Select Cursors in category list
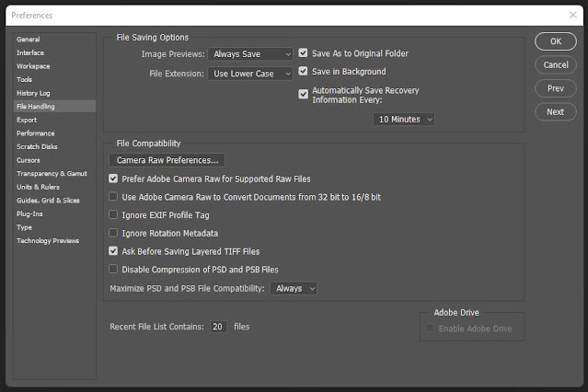588x392 pixels. pos(29,160)
